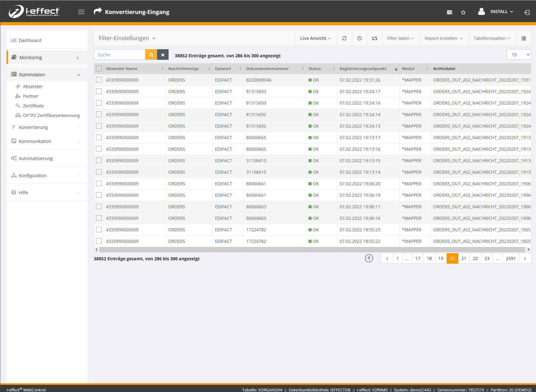Screen dimensions: 536x392
Task: Click the refresh icon in toolbar
Action: coord(344,38)
